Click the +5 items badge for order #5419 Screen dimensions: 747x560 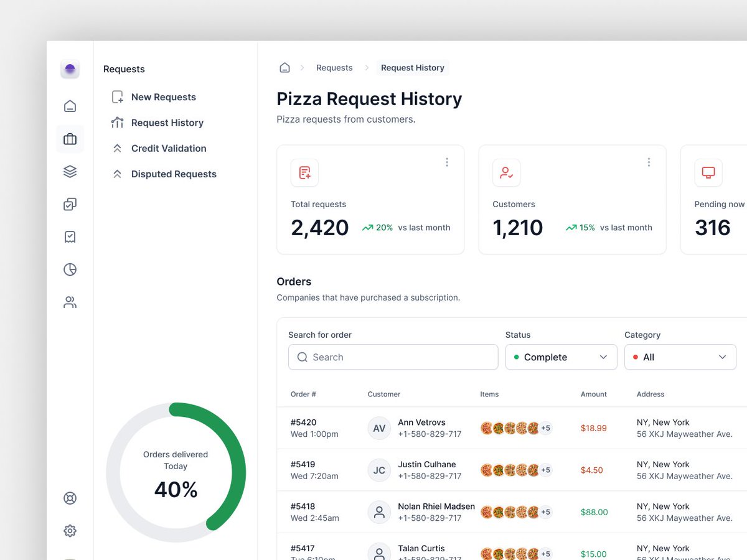(545, 470)
